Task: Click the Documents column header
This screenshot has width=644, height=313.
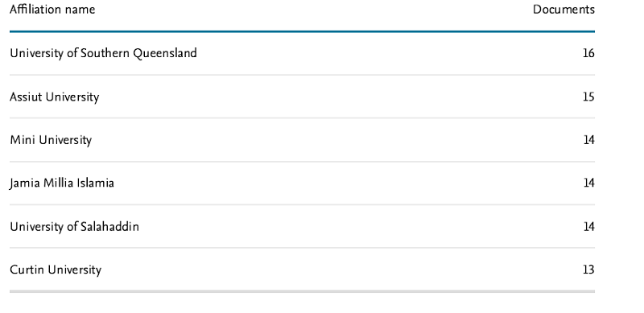Action: click(563, 10)
